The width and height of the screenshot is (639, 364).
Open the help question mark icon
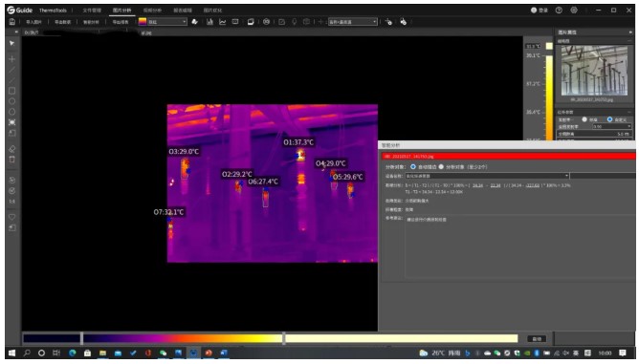pyautogui.click(x=559, y=11)
